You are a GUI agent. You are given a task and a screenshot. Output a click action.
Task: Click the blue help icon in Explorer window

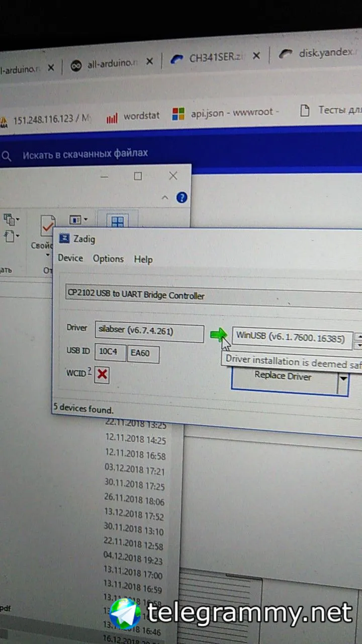pyautogui.click(x=182, y=197)
